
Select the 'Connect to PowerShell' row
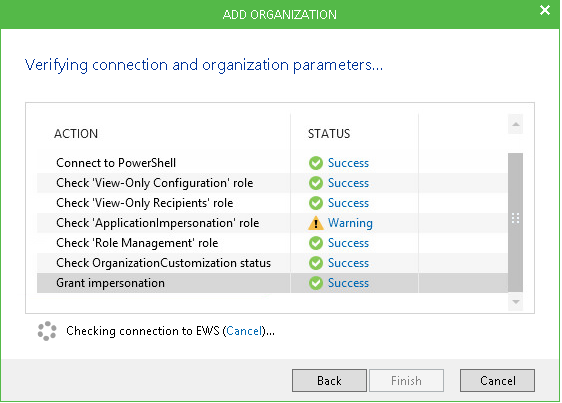point(272,163)
